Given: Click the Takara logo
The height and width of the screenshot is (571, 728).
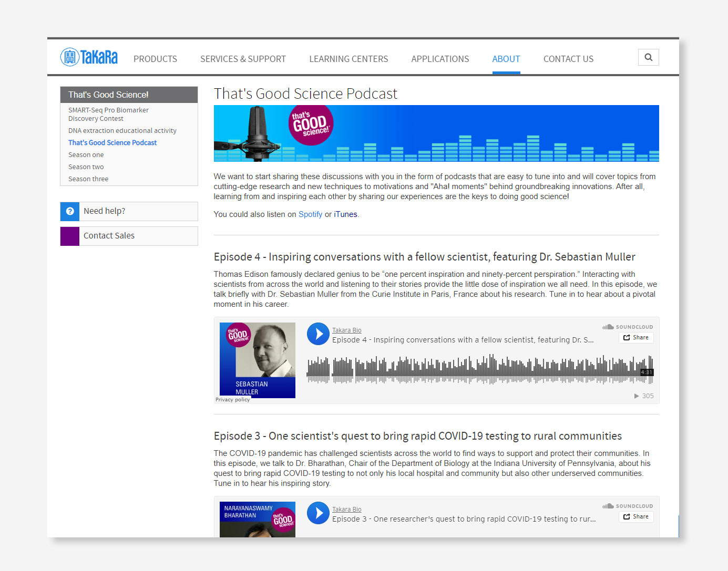Looking at the screenshot, I should (x=89, y=57).
